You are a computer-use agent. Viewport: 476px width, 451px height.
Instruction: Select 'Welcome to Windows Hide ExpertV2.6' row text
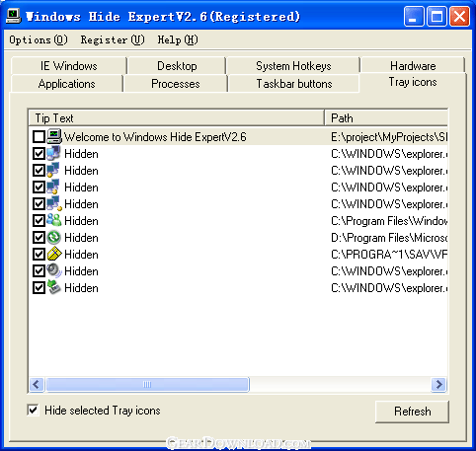(155, 137)
